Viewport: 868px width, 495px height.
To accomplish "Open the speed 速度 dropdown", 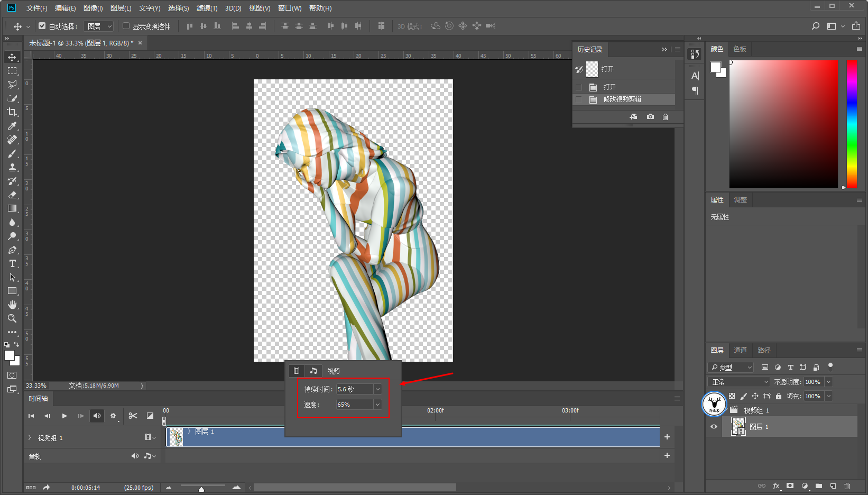I will [377, 405].
